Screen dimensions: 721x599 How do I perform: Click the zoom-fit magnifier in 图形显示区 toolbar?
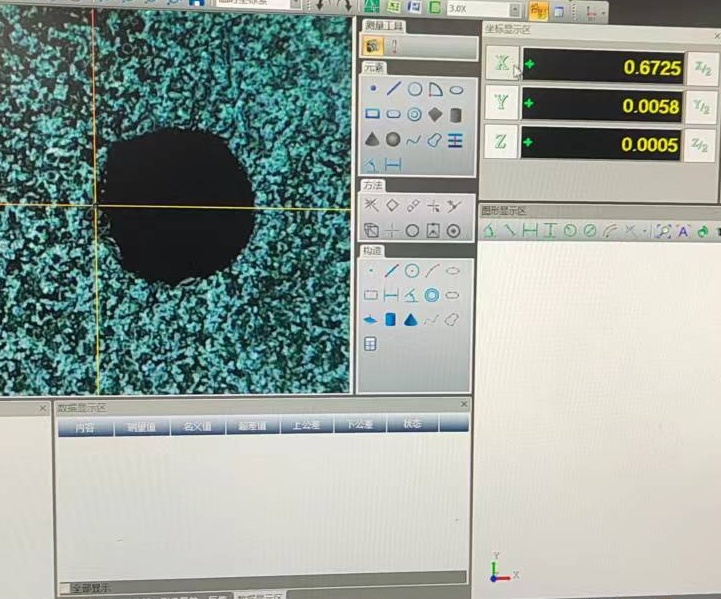point(662,231)
